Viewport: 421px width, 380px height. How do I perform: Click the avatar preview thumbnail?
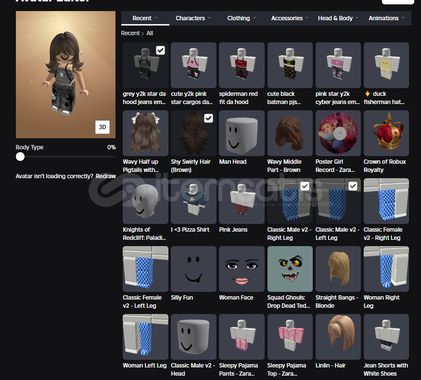click(x=66, y=74)
